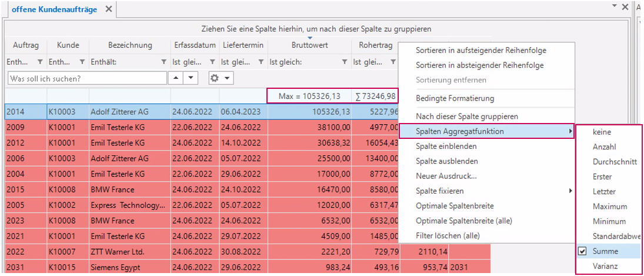This screenshot has height=276, width=644.
Task: Choose 'keine' to remove aggregate function
Action: 602,132
